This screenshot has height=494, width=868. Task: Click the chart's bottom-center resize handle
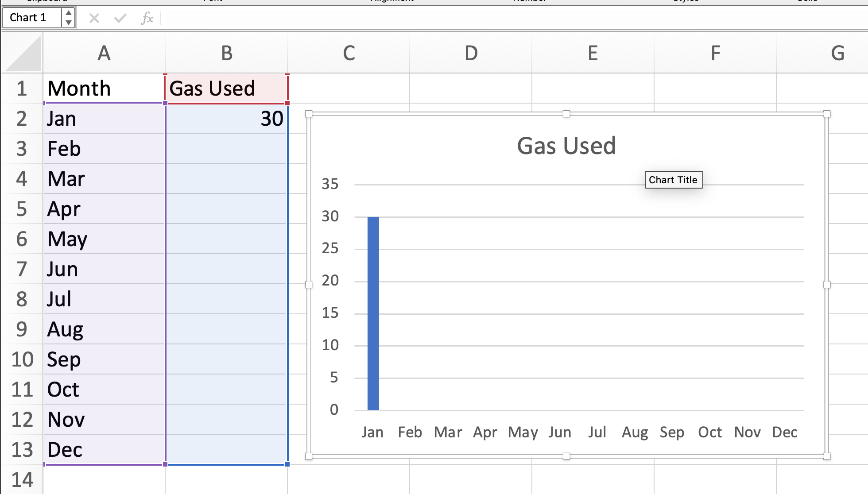coord(566,456)
